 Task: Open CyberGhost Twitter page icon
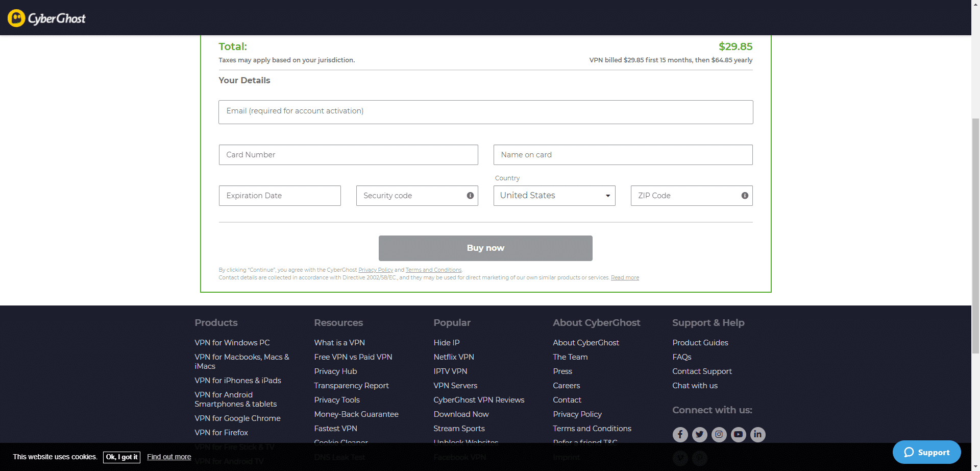(x=699, y=434)
